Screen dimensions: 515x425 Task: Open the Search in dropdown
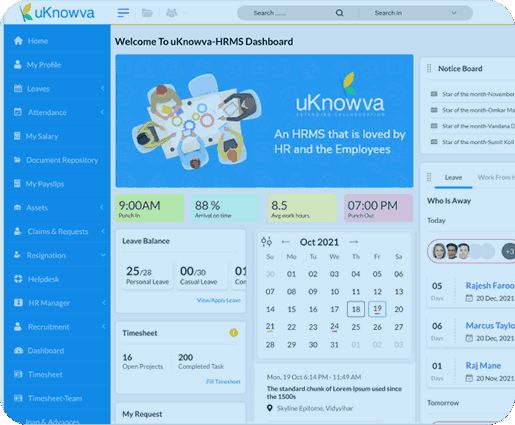tap(415, 13)
